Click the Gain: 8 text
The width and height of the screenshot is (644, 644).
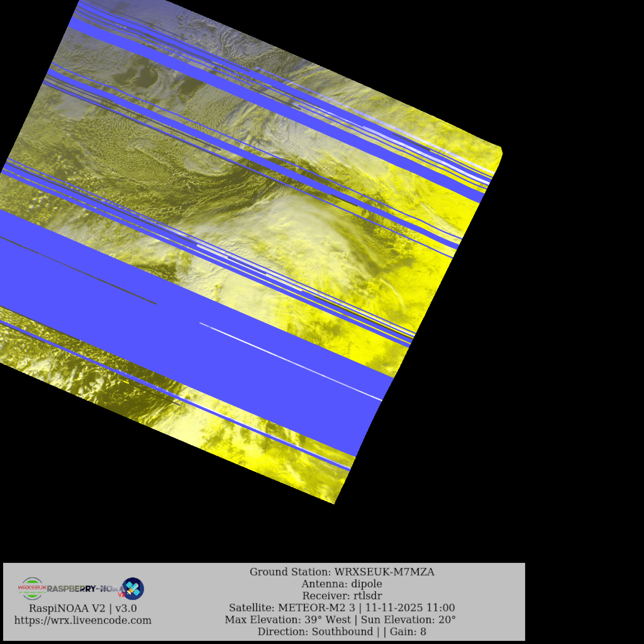pos(408,632)
